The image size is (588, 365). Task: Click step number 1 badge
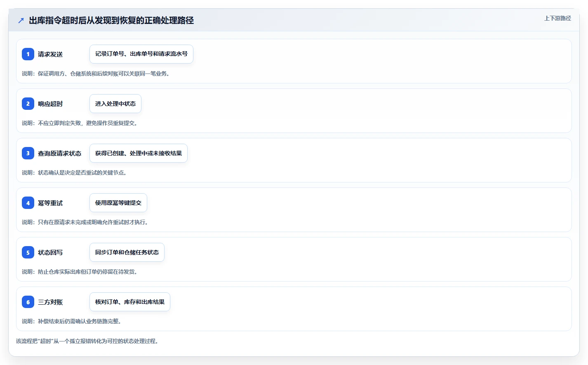pos(28,54)
